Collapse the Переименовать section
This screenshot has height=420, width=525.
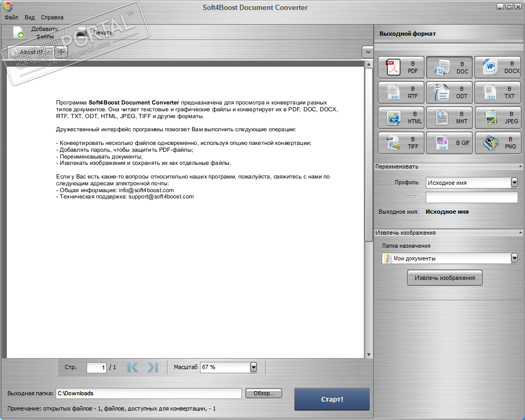point(520,166)
